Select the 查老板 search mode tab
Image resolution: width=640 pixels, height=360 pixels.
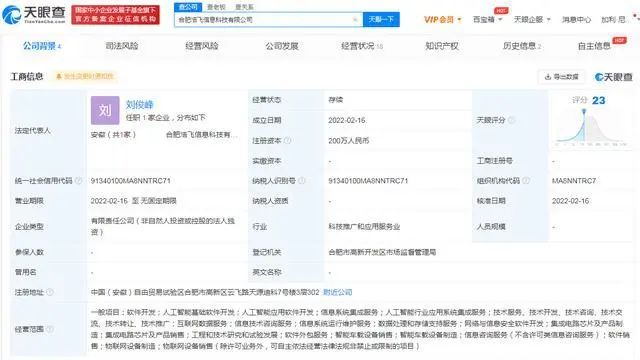point(216,7)
